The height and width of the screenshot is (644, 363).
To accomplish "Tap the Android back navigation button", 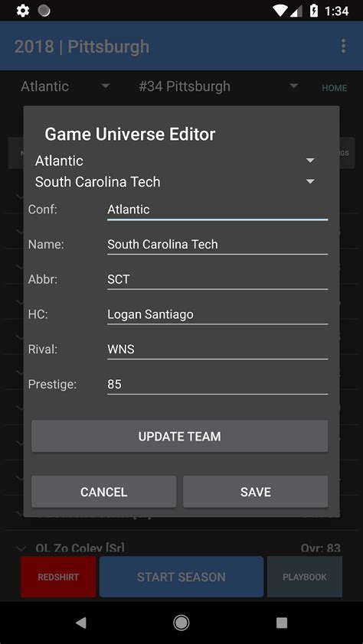I will (x=81, y=623).
